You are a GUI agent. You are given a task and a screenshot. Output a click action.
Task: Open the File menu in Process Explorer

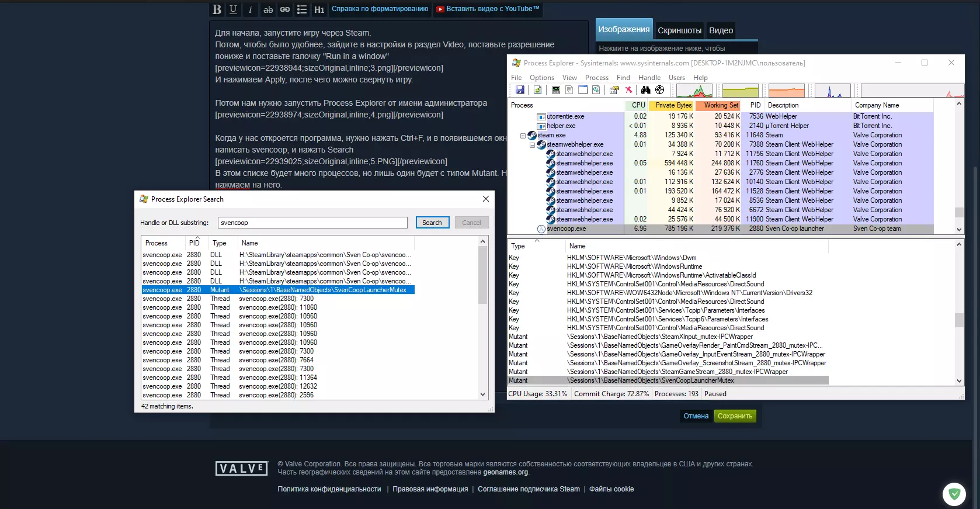[516, 78]
